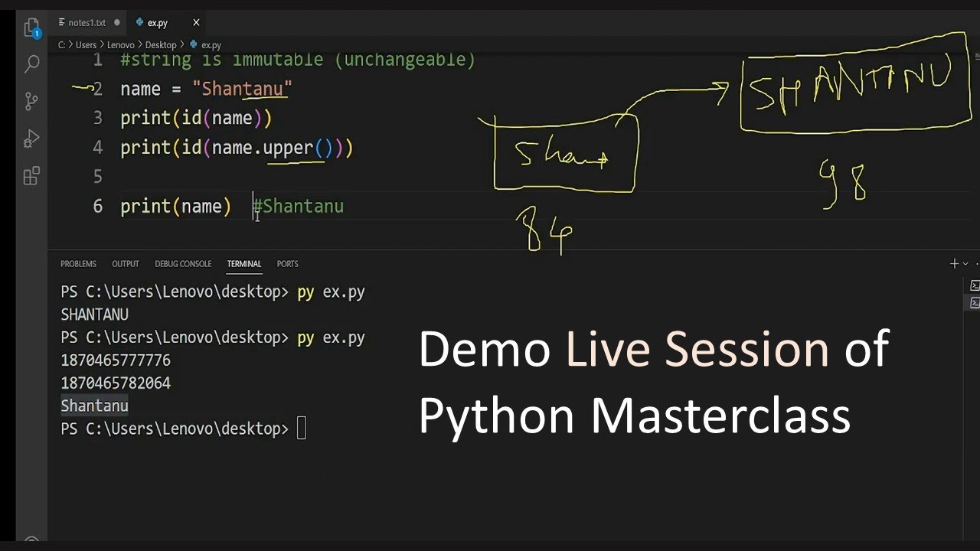The width and height of the screenshot is (980, 551).
Task: Open the DEBUG CONSOLE panel tab
Action: (x=183, y=264)
